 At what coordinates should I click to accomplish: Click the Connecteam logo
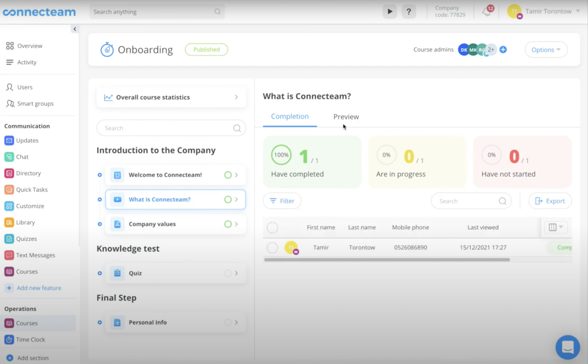click(39, 12)
